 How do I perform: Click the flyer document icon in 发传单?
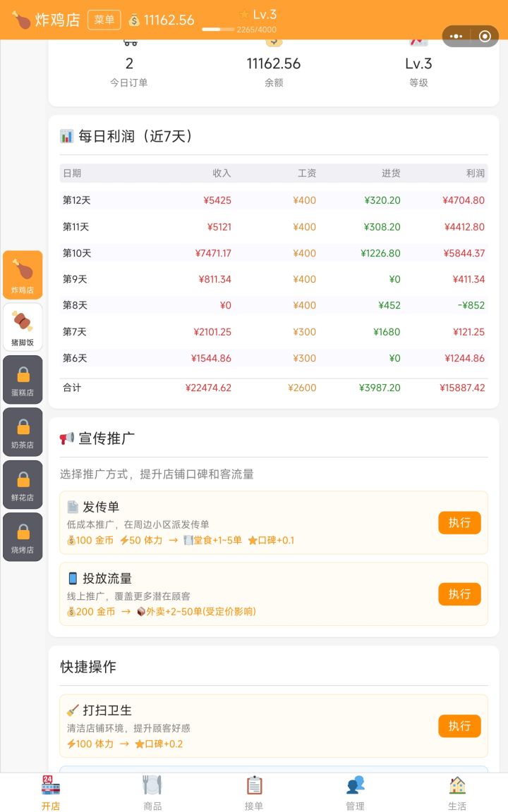pos(73,507)
